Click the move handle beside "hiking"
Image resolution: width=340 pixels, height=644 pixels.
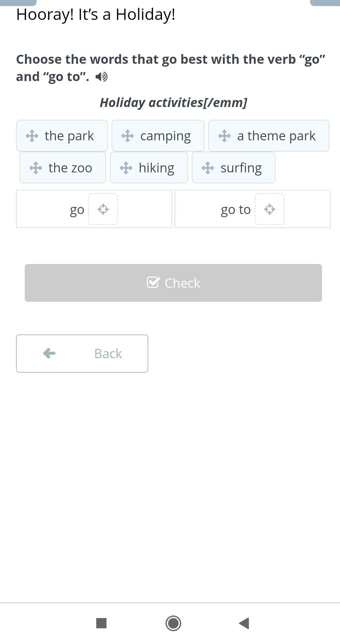pos(126,168)
